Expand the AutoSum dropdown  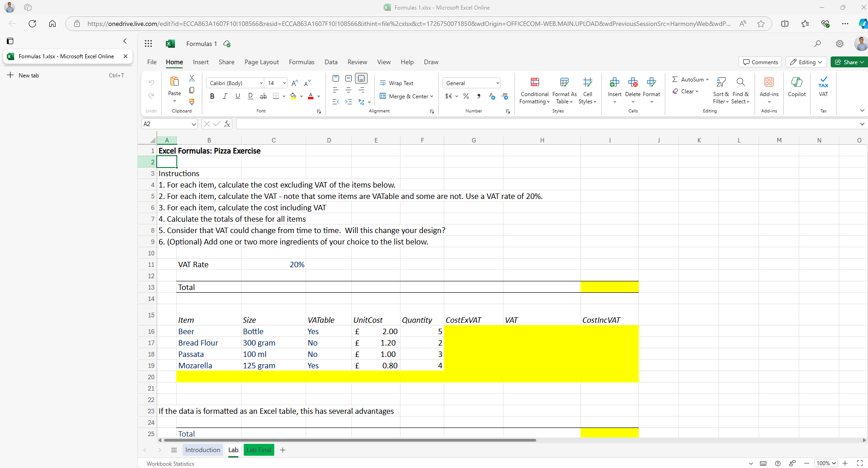707,79
